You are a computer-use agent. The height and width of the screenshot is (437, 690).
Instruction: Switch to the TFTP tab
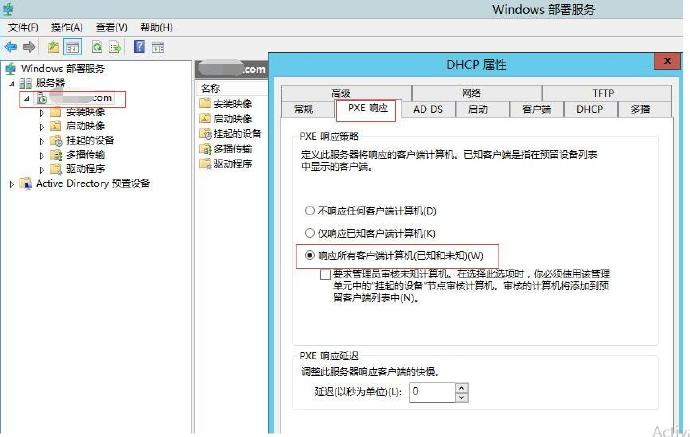pos(607,93)
